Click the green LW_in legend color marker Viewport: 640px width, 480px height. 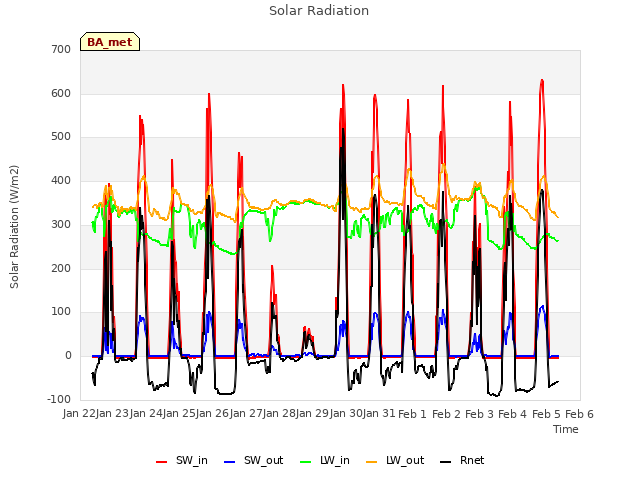(306, 462)
